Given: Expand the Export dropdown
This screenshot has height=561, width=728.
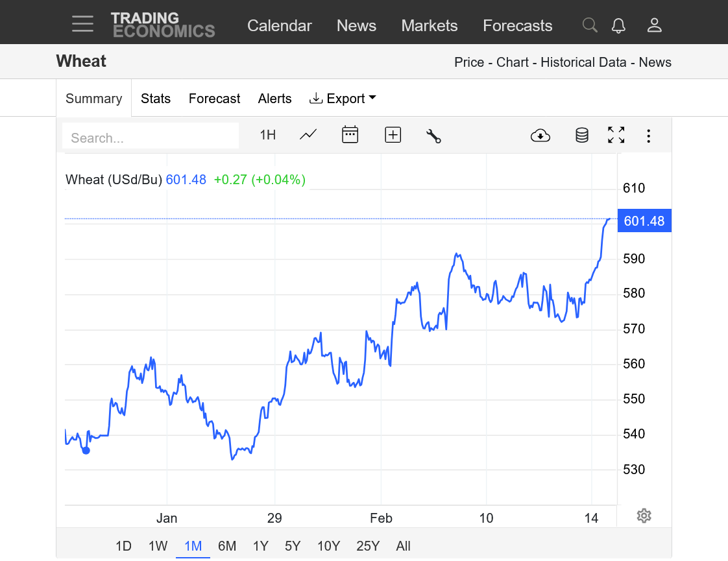Looking at the screenshot, I should coord(343,99).
